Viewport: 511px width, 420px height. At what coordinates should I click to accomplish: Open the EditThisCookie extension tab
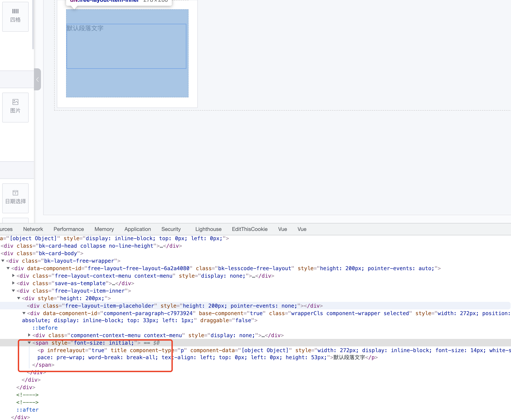click(250, 229)
